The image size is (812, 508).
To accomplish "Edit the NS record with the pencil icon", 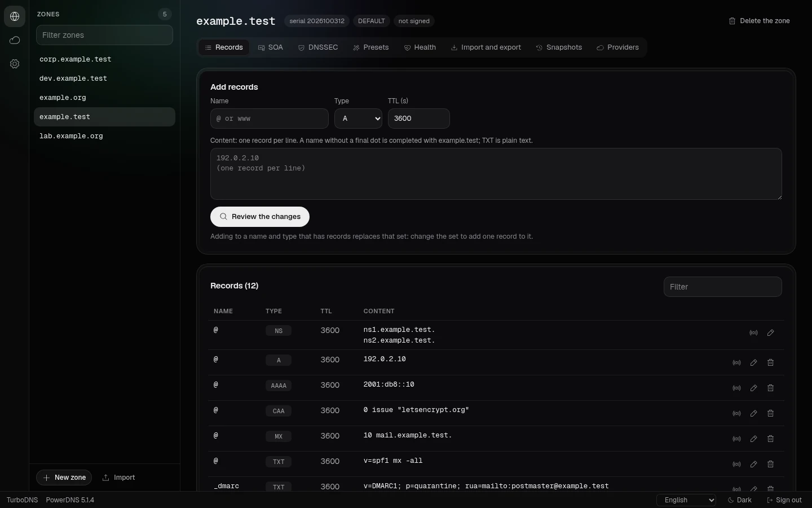I will pyautogui.click(x=770, y=333).
